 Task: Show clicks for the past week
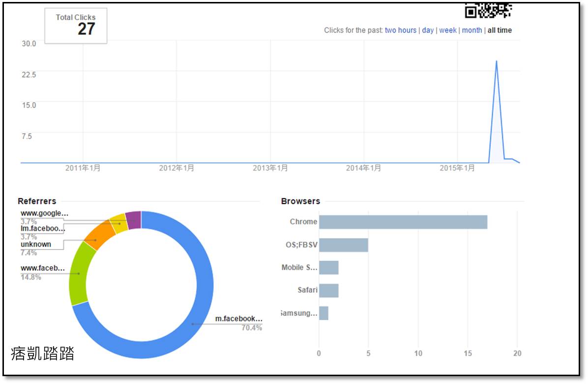pos(448,30)
